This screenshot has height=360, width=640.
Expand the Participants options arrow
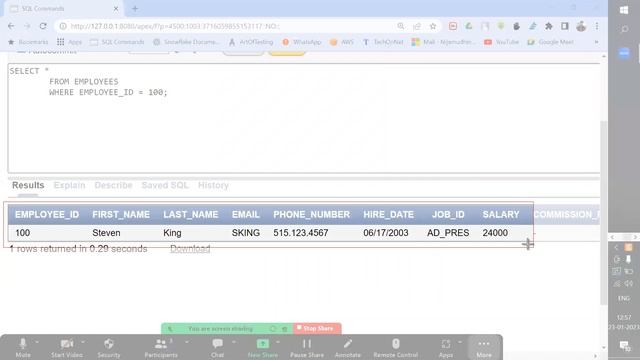[187, 342]
